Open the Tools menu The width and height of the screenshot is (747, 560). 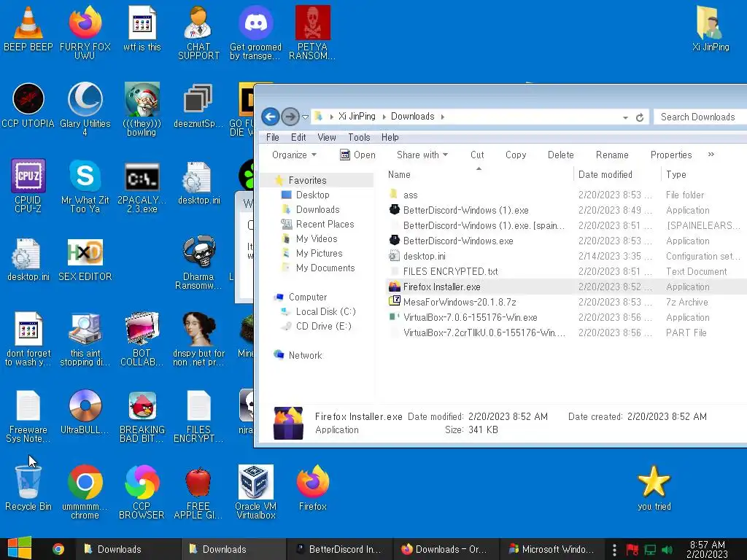359,137
